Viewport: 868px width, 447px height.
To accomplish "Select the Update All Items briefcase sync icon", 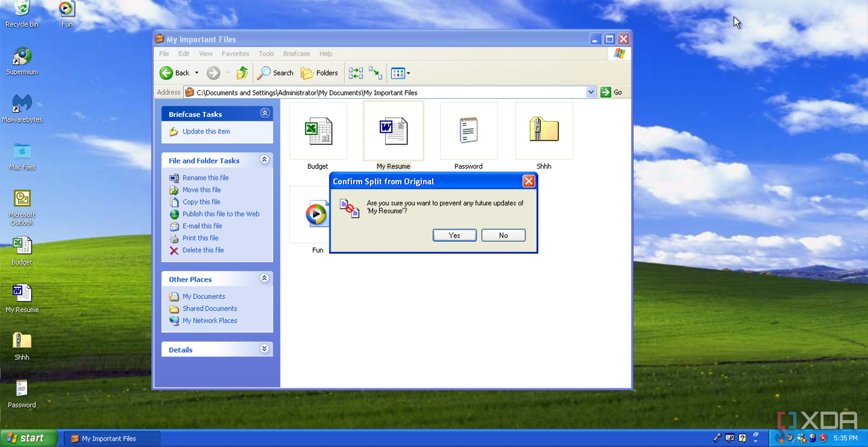I will 356,73.
